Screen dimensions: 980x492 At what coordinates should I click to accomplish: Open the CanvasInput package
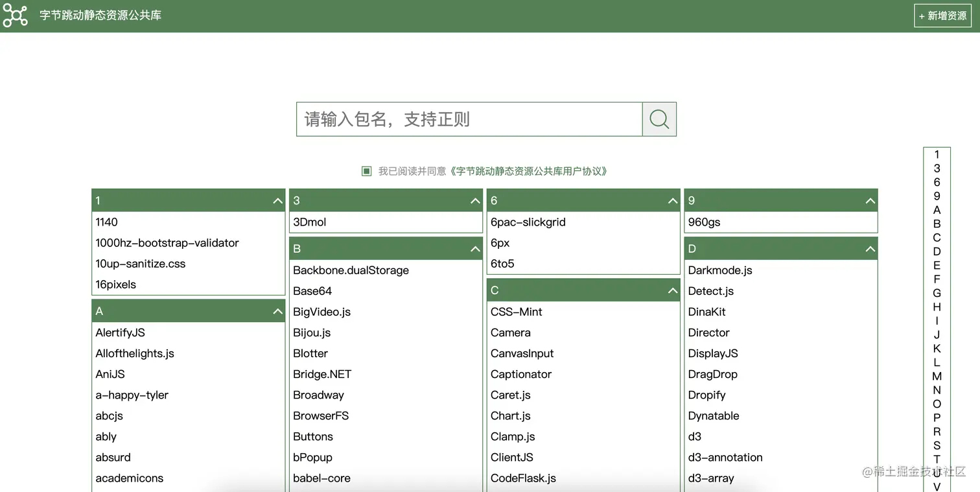click(522, 353)
